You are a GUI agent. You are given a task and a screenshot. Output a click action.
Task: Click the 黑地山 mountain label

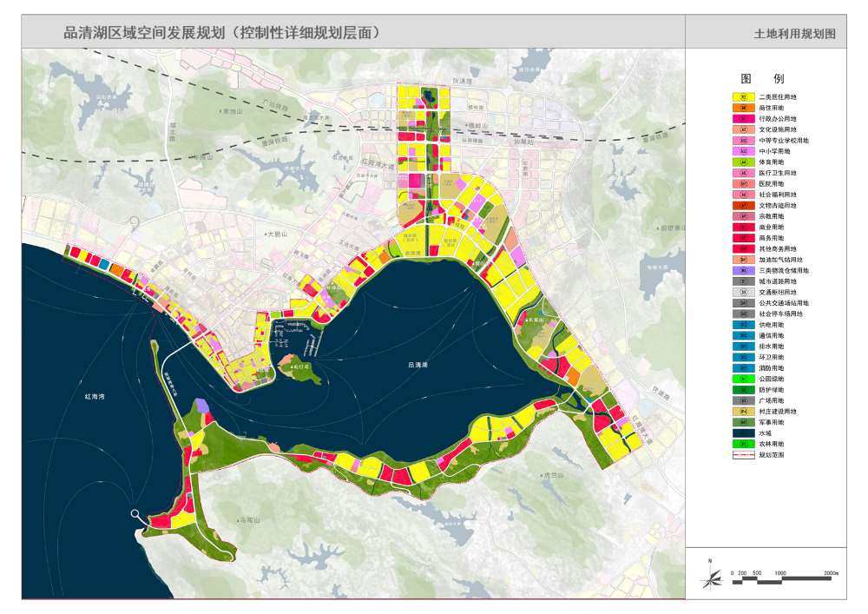(233, 111)
